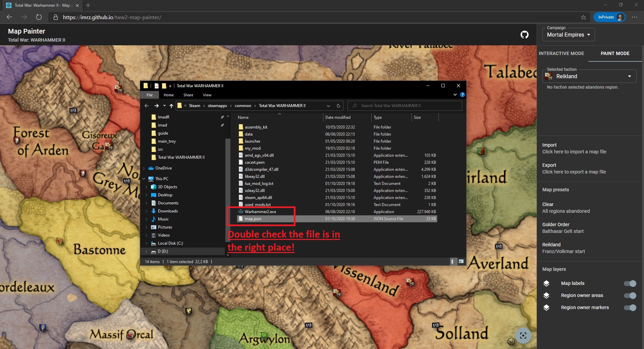644x349 pixels.
Task: Open the Explorer Share ribbon tab
Action: click(188, 95)
